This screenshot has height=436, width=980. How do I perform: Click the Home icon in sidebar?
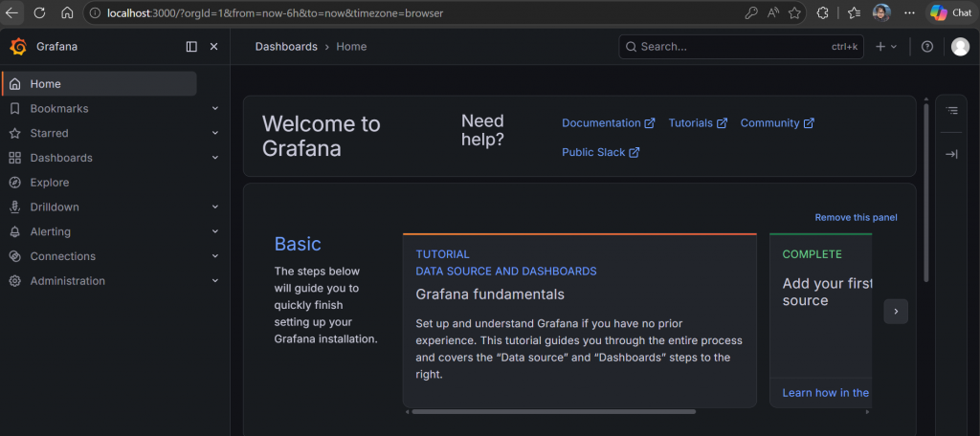click(x=15, y=84)
